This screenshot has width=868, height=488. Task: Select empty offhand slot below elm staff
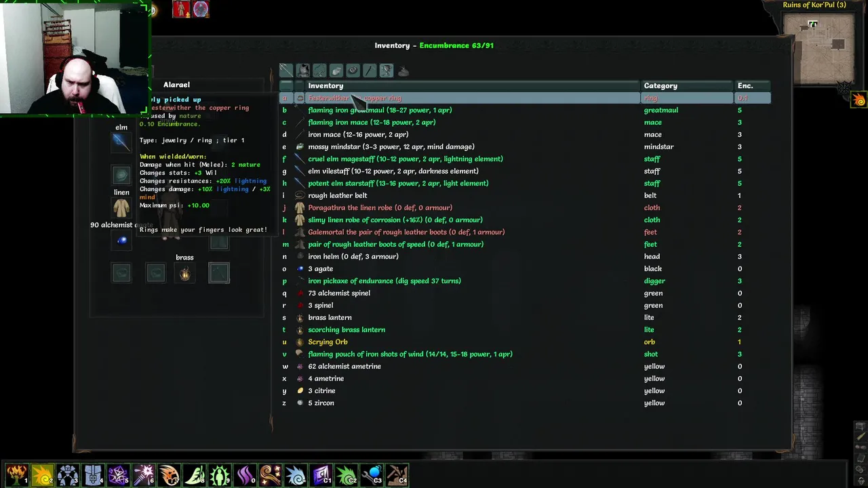click(121, 175)
